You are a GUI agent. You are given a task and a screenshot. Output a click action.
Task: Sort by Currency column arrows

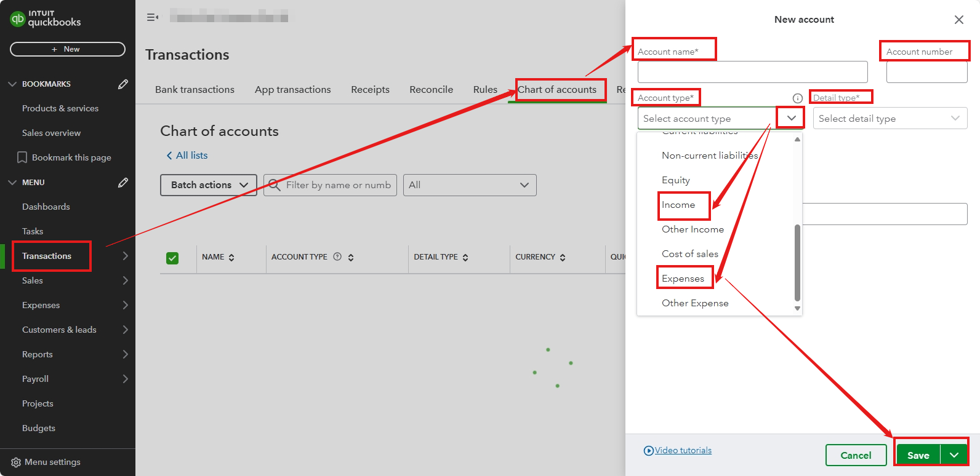(563, 258)
